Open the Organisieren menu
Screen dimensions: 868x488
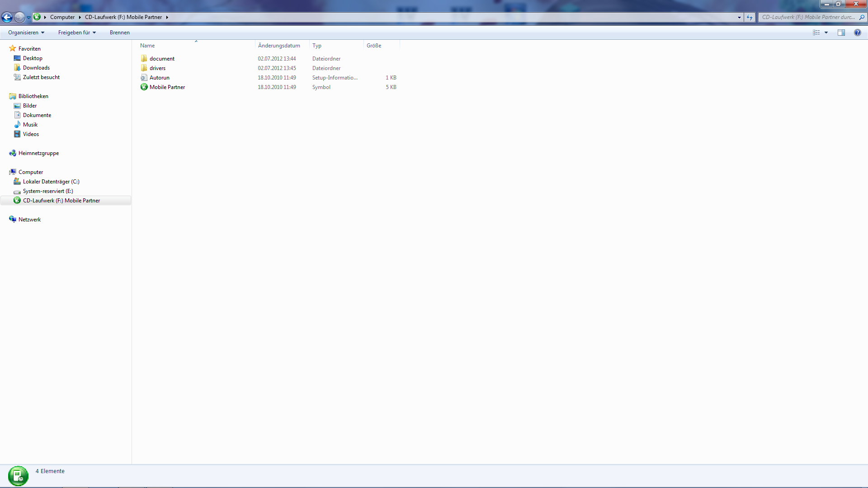(x=26, y=33)
